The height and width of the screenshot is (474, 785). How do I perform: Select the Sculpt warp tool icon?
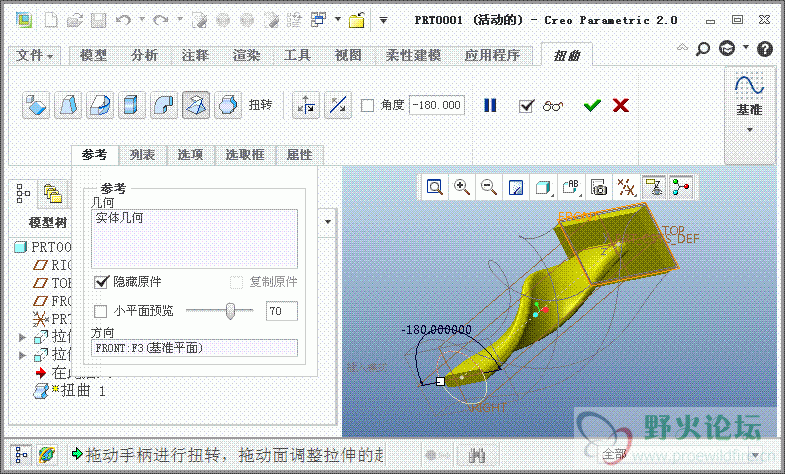pyautogui.click(x=228, y=105)
